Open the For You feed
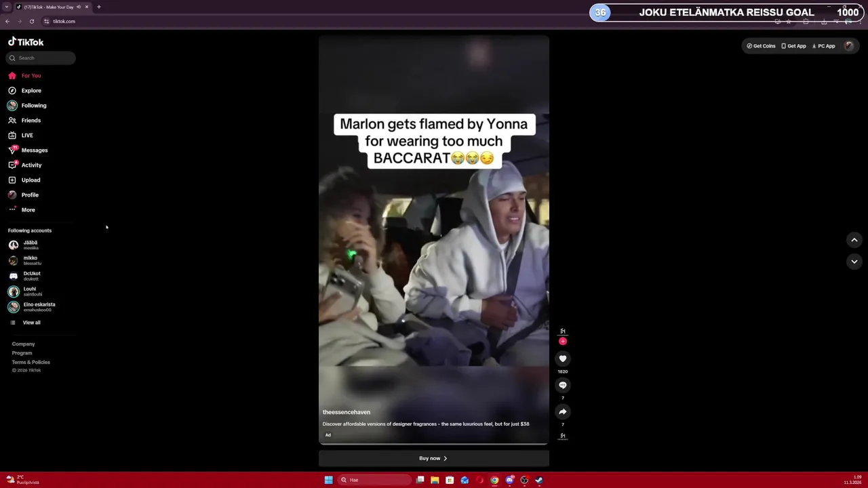Image resolution: width=868 pixels, height=488 pixels. (x=25, y=75)
